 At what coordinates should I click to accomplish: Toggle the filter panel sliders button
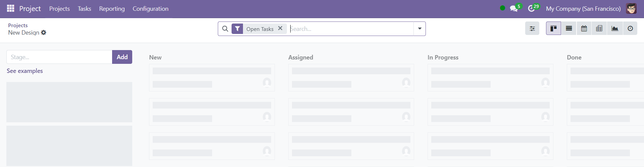tap(532, 29)
